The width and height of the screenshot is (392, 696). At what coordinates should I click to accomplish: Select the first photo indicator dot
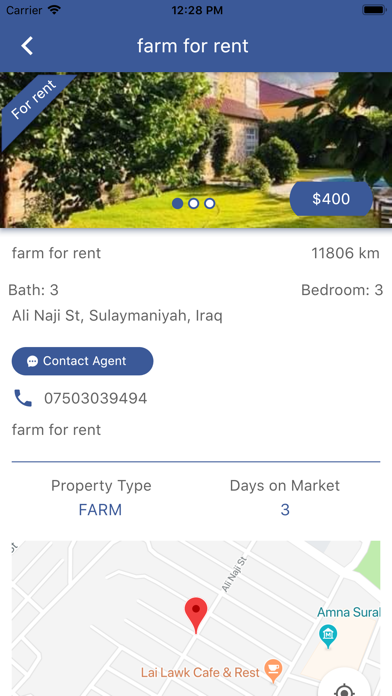coord(177,203)
